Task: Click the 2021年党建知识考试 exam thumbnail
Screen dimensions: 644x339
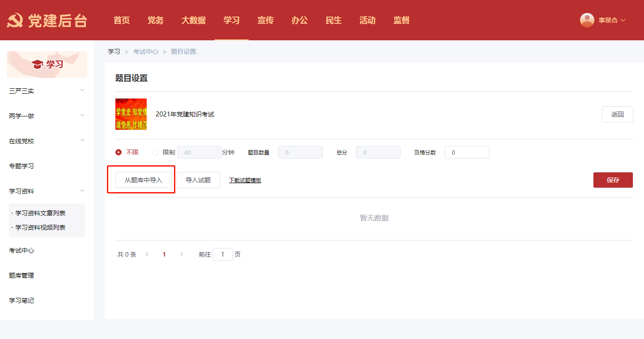Action: 131,114
